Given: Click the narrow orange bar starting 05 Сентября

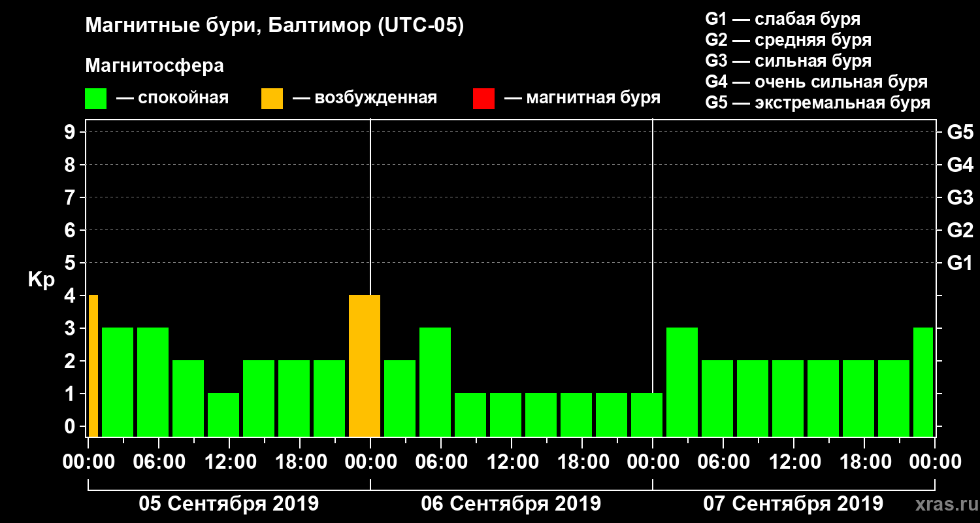Looking at the screenshot, I should pos(93,366).
